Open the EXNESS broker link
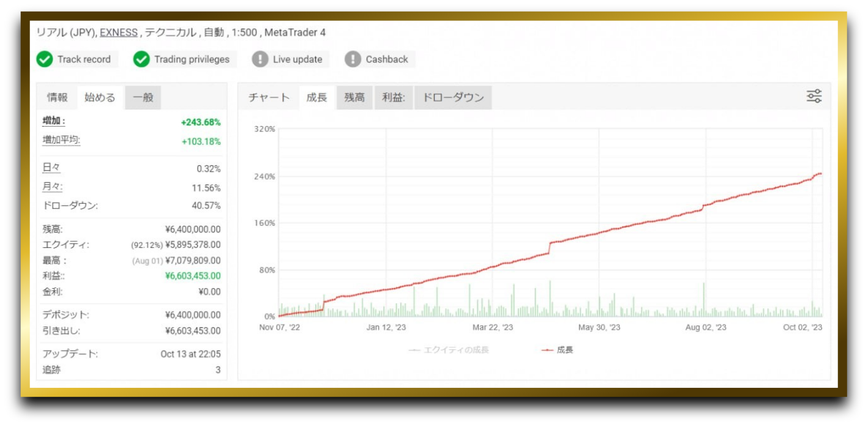This screenshot has height=427, width=868. pyautogui.click(x=119, y=32)
